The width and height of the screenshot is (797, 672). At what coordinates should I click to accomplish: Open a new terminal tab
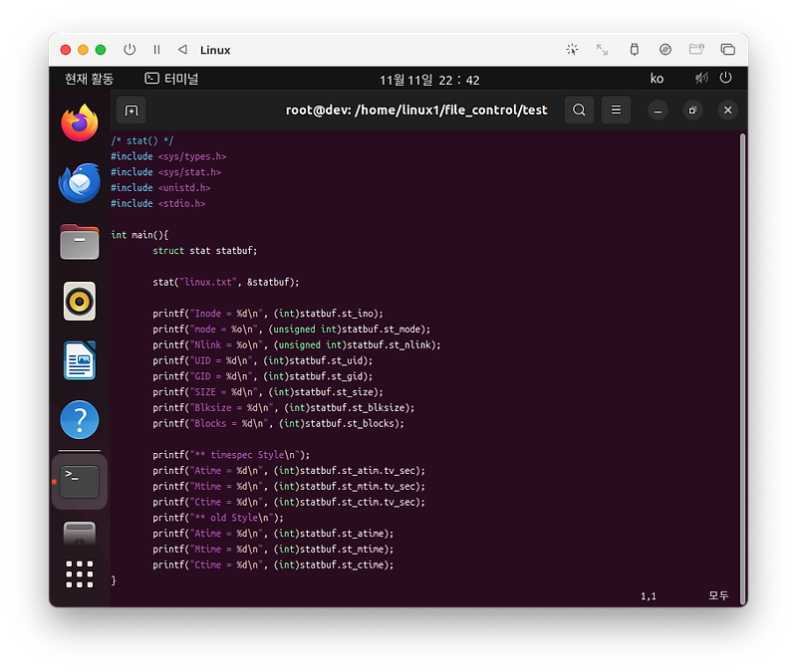(x=131, y=110)
